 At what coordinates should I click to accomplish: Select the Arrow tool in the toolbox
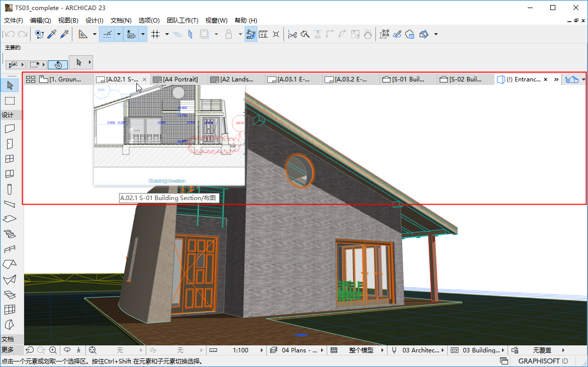click(10, 85)
